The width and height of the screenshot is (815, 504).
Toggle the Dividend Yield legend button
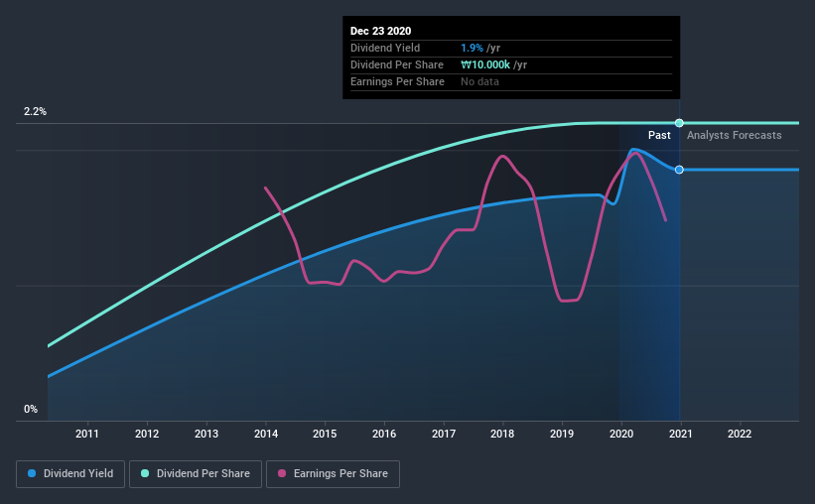click(70, 474)
